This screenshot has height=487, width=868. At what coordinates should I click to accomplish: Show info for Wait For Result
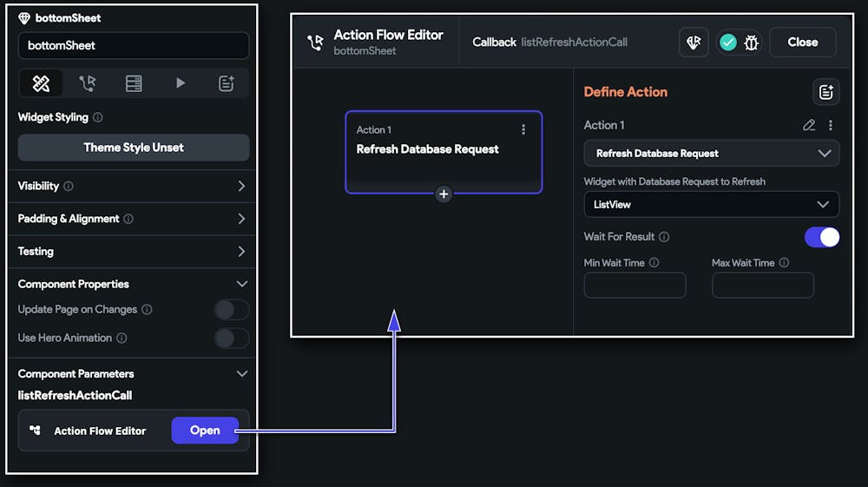[x=664, y=237]
